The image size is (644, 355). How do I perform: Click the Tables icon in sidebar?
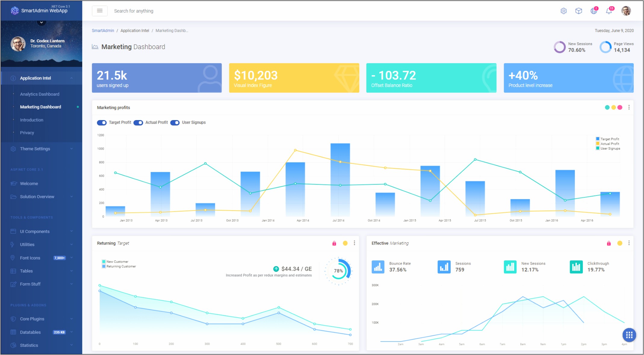tap(13, 271)
